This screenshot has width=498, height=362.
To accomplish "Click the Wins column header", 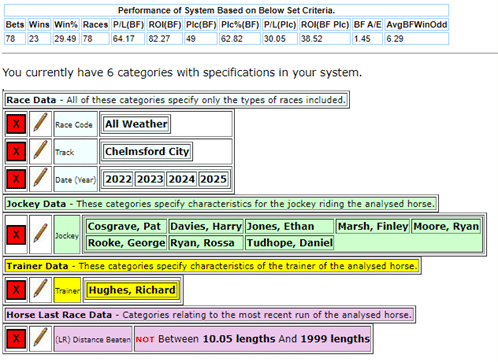I will coord(39,24).
